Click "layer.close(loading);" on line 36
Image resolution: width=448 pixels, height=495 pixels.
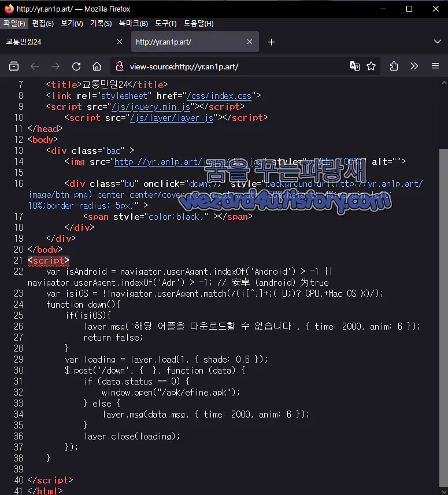[x=132, y=436]
